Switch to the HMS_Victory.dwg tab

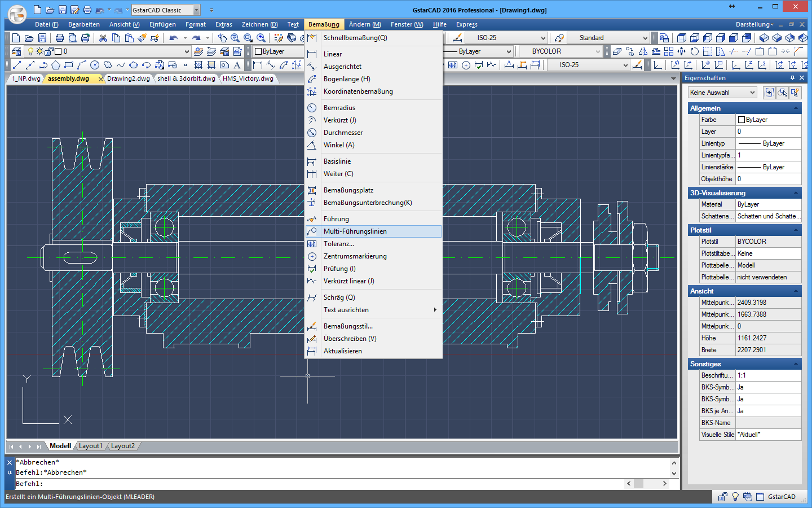tap(248, 78)
